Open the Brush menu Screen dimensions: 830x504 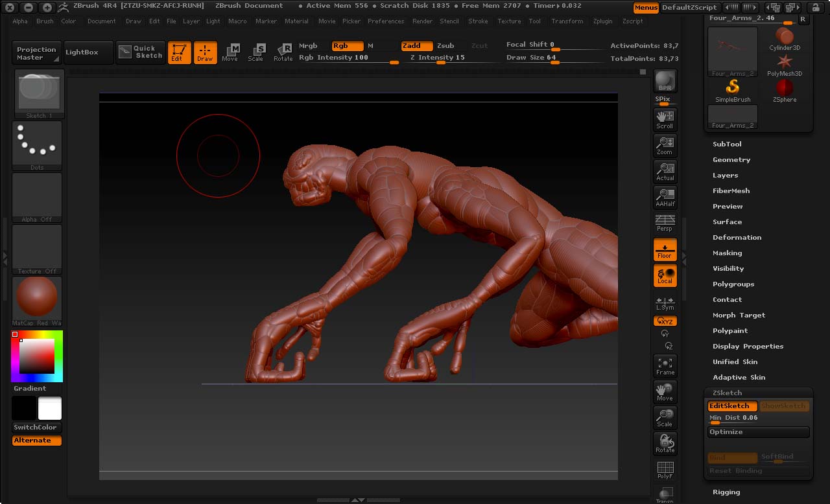coord(45,21)
